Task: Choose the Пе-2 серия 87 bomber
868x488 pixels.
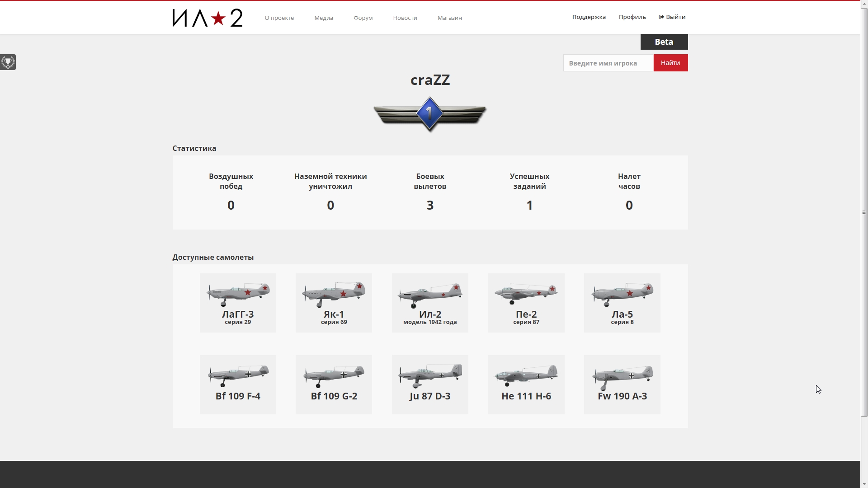Action: (526, 303)
